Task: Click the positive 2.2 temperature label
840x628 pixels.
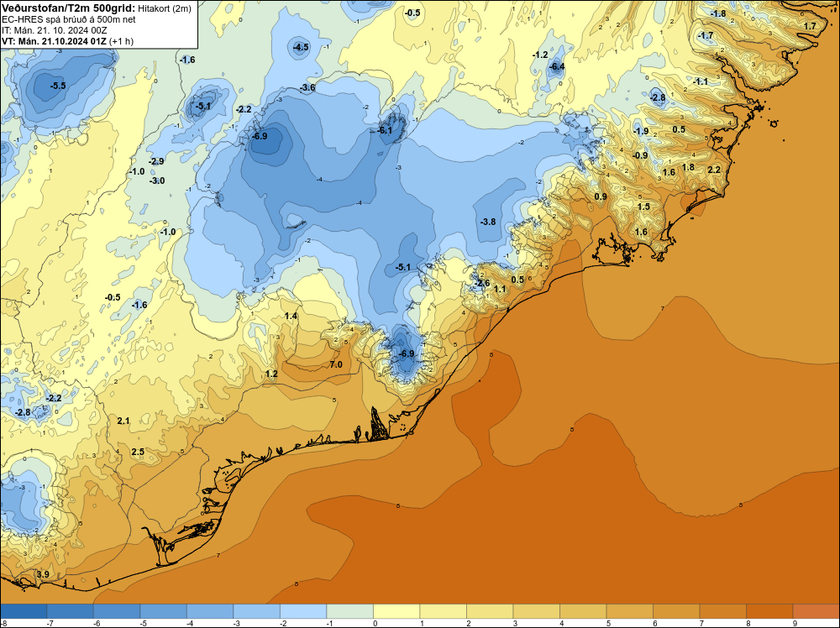Action: (714, 170)
